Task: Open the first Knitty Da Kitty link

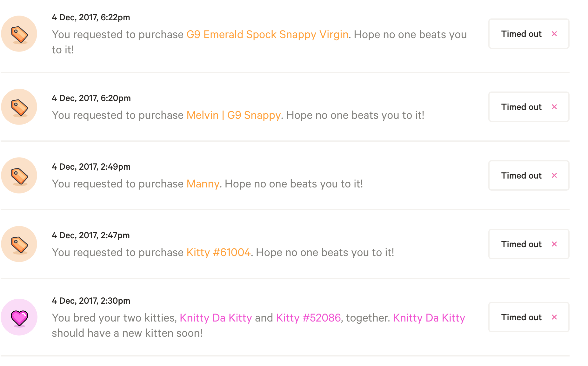Action: [216, 318]
